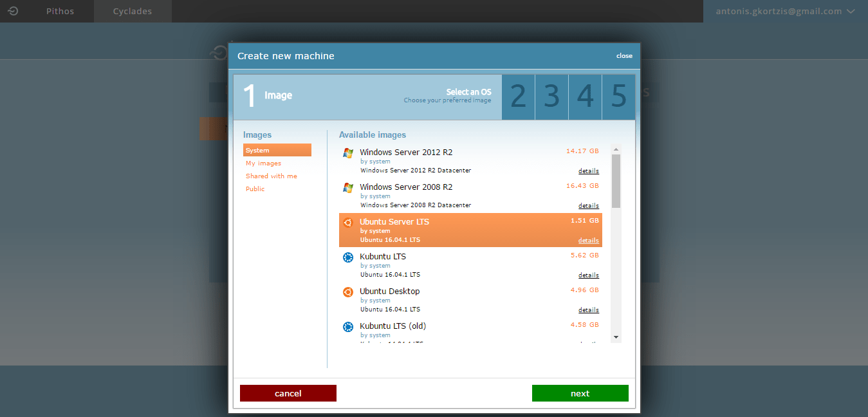Click the 4.96 GB size value
The height and width of the screenshot is (417, 868).
[585, 290]
